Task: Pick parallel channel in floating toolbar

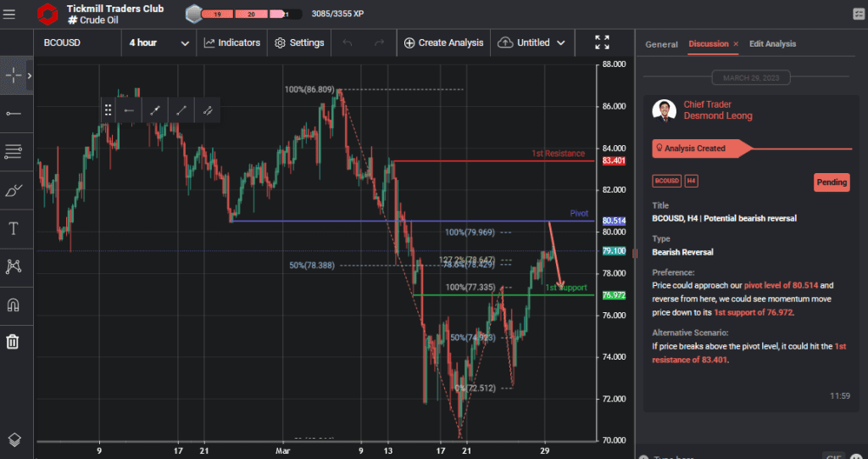Action: 208,110
